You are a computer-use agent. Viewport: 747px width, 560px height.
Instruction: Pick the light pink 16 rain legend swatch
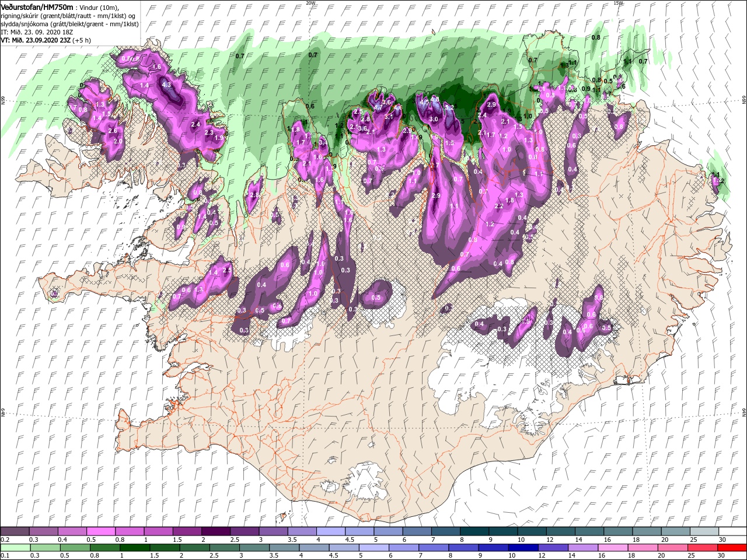pos(613,547)
